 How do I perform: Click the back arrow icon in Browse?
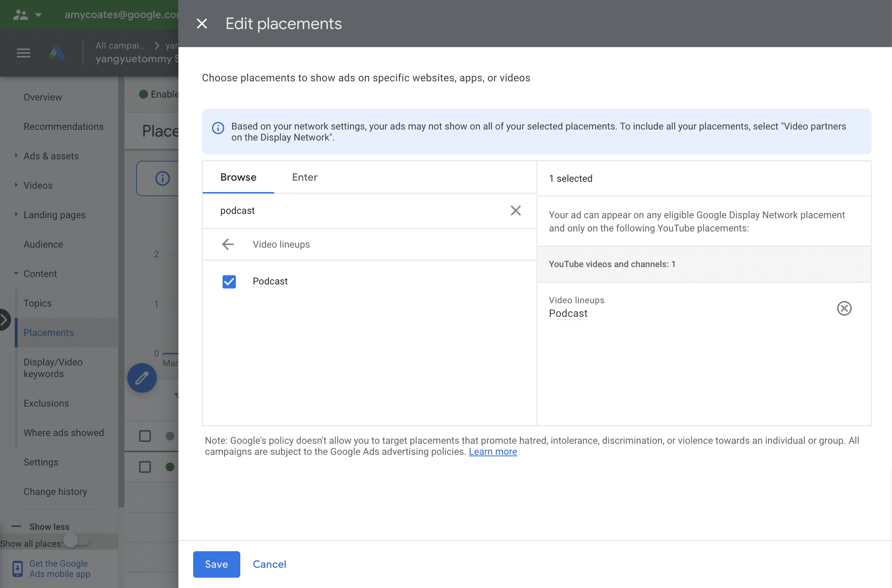pos(229,244)
